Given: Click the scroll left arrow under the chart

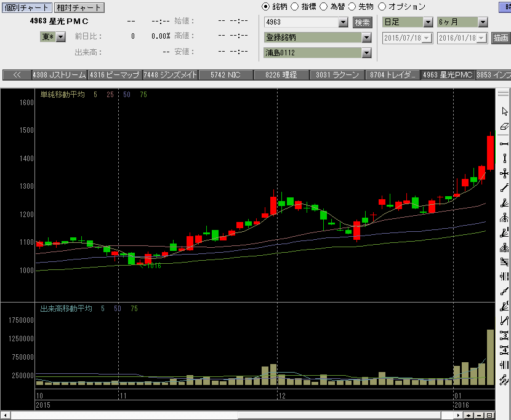Looking at the screenshot, I should pyautogui.click(x=5, y=416).
